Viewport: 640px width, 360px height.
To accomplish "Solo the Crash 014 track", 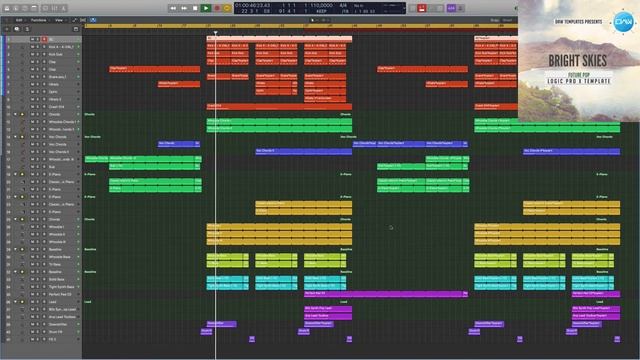I will pos(38,107).
